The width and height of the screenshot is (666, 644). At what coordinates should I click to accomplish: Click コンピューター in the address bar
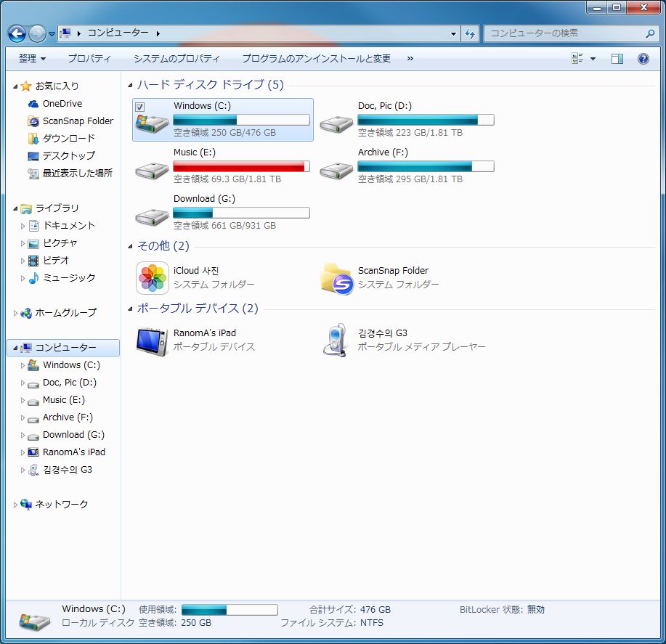pyautogui.click(x=118, y=33)
